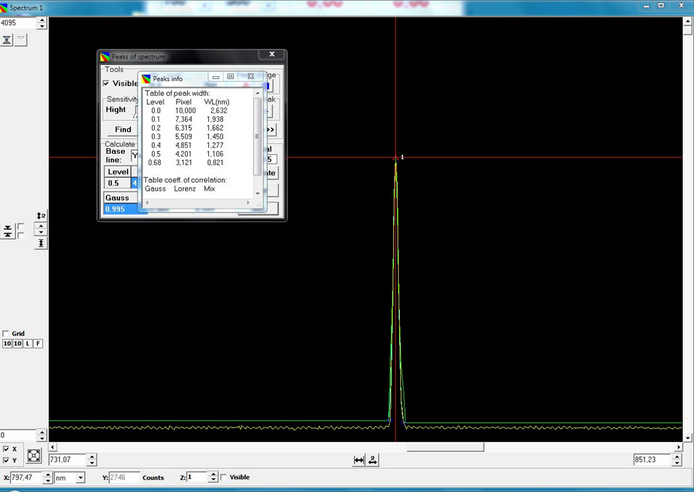Click the horizontal zoom 2 icon at bottom
694x492 pixels.
pyautogui.click(x=372, y=460)
